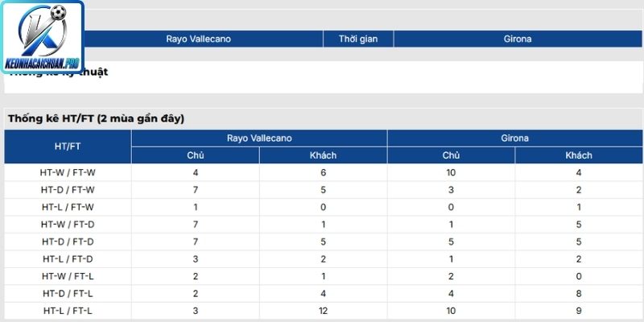Click the HT/FT column header

68,147
